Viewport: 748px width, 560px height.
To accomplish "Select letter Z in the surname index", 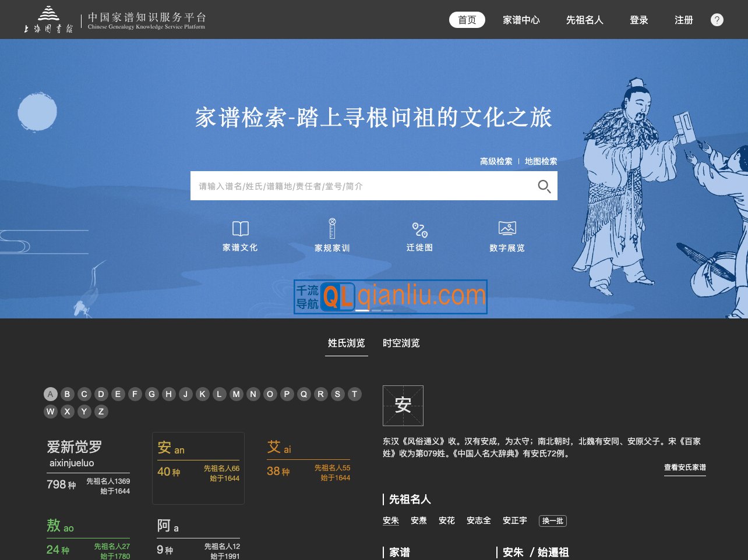I will 101,411.
